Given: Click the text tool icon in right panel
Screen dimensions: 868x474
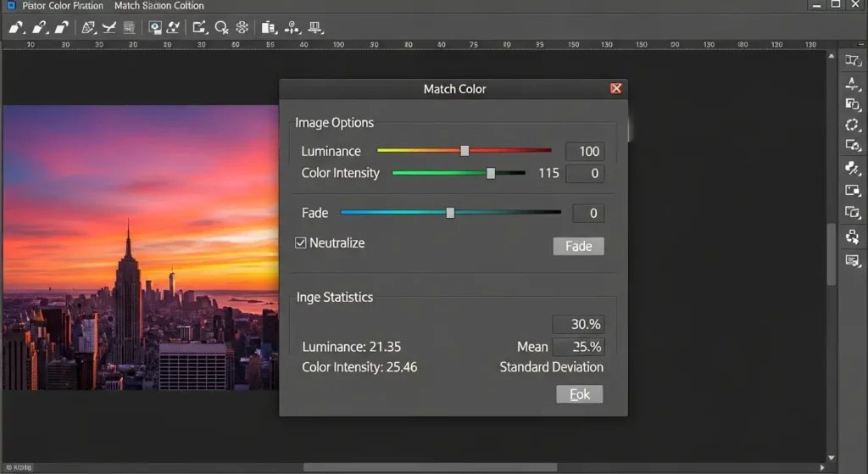Looking at the screenshot, I should click(x=853, y=83).
